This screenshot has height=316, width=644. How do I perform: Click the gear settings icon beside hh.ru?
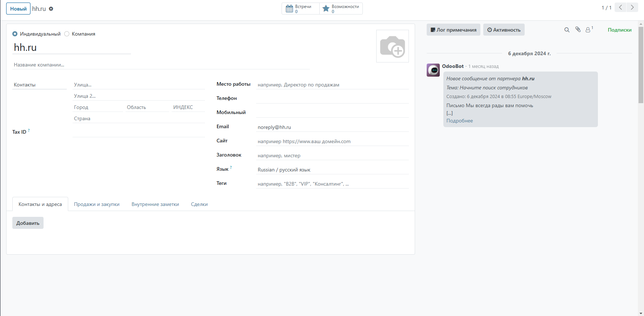pos(51,9)
